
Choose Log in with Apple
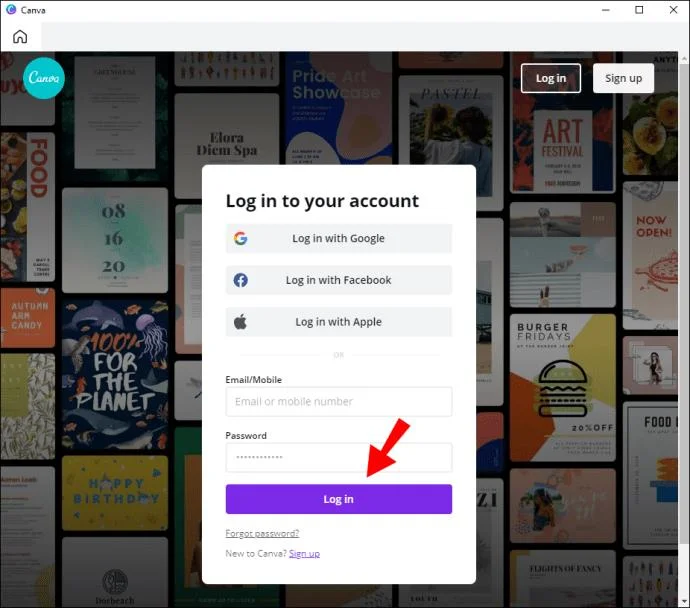(338, 322)
